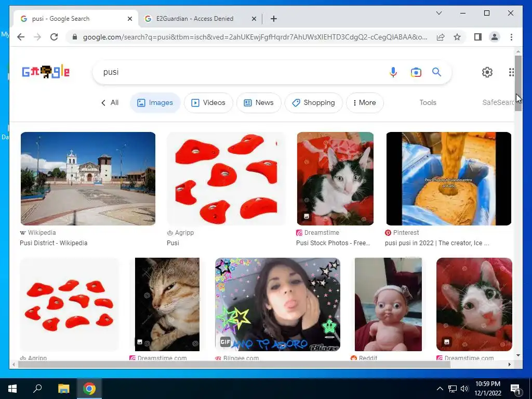The height and width of the screenshot is (399, 532).
Task: Switch to Videos results
Action: (208, 102)
